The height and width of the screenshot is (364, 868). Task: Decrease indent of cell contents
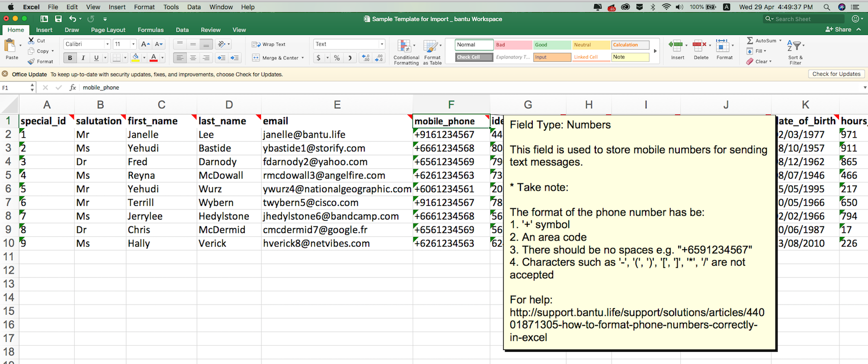coord(221,58)
